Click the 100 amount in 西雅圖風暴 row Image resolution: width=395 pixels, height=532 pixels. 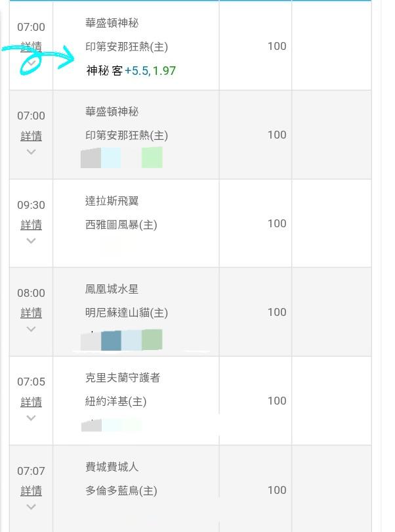(x=277, y=223)
